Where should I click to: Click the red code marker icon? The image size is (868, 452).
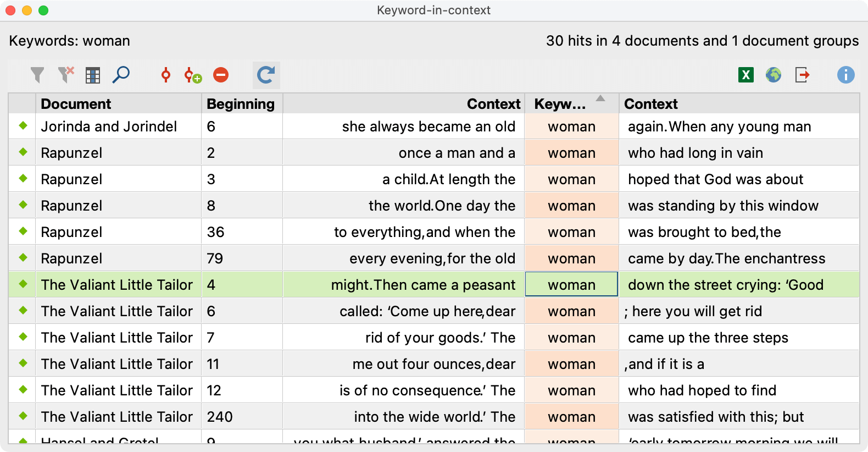pyautogui.click(x=165, y=75)
